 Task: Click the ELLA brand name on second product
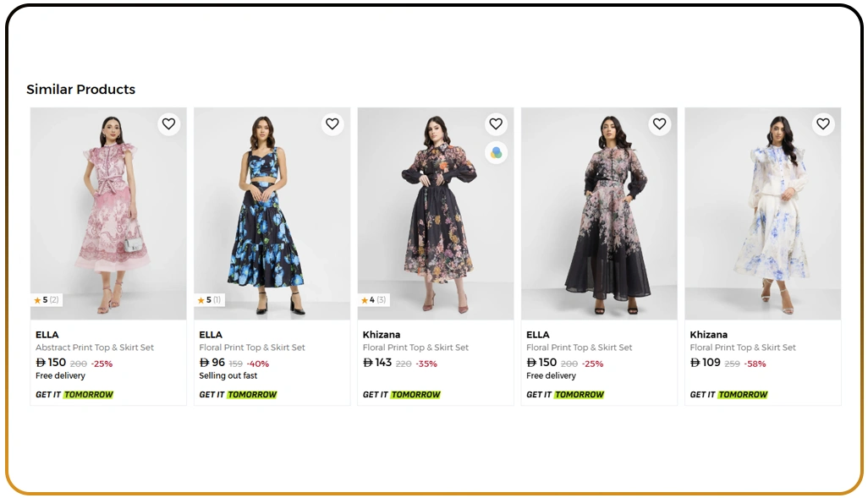pos(210,334)
